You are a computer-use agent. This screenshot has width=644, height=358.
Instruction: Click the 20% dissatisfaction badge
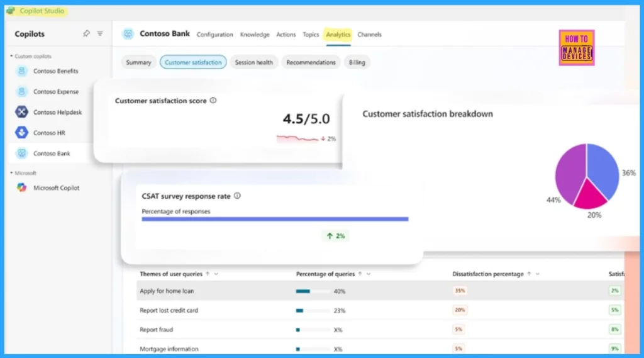[460, 310]
